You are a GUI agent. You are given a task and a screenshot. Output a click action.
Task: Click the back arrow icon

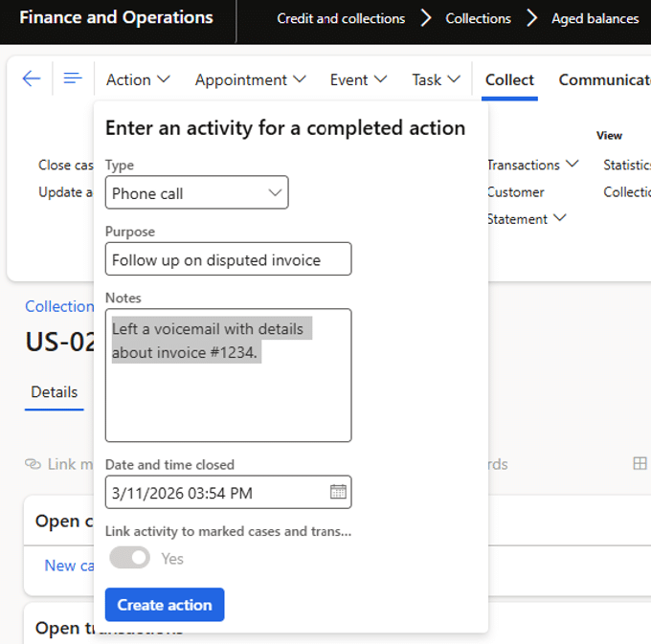(32, 79)
